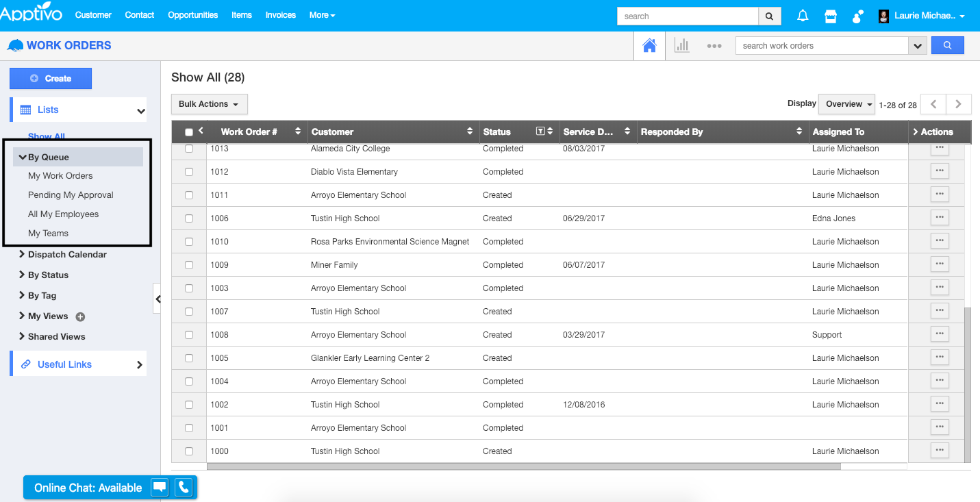The height and width of the screenshot is (502, 980).
Task: Open actions menu for work order 1008
Action: tap(940, 334)
